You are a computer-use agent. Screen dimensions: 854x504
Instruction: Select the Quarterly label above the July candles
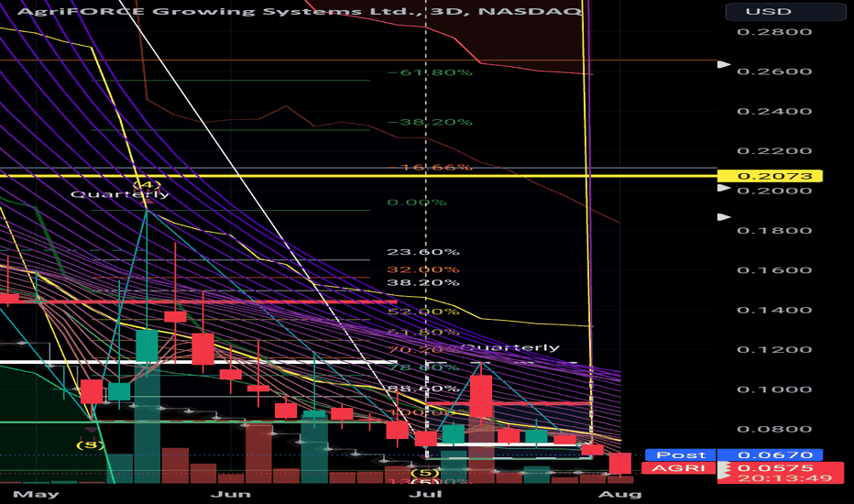510,347
